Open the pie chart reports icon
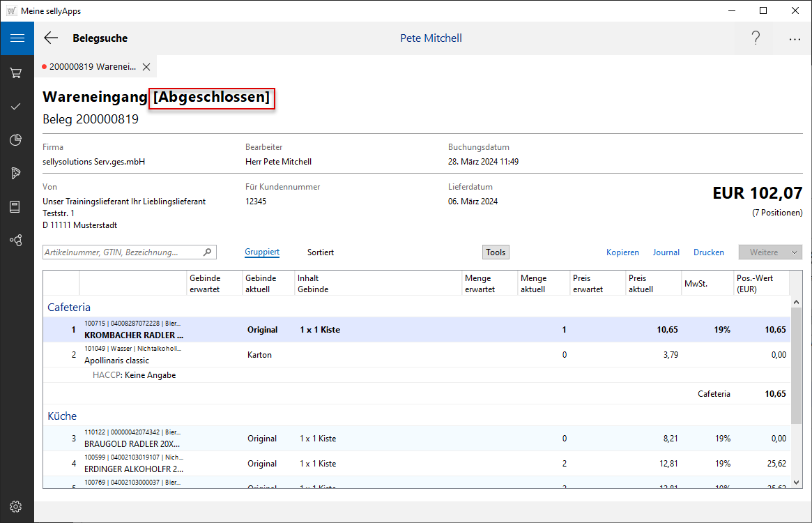The image size is (812, 523). coord(17,140)
